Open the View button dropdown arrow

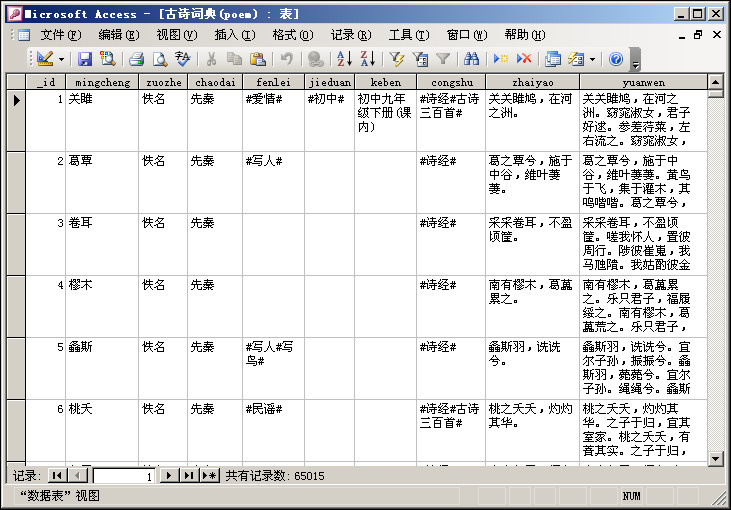(61, 59)
